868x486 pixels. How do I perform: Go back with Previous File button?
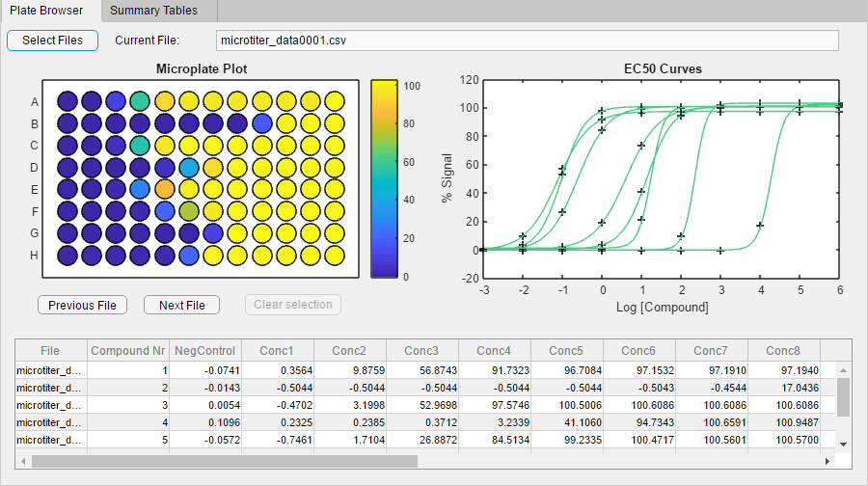pos(82,305)
